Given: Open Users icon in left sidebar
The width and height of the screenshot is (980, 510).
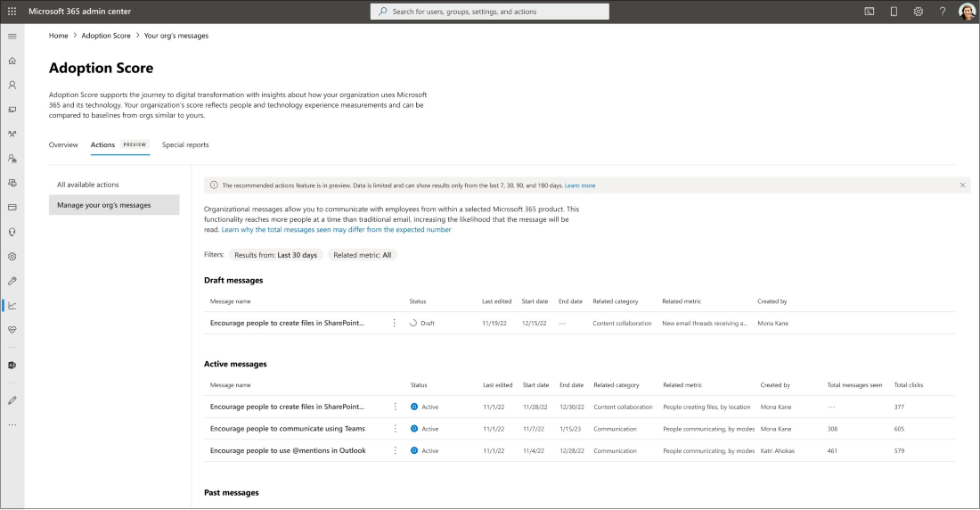Looking at the screenshot, I should tap(12, 85).
